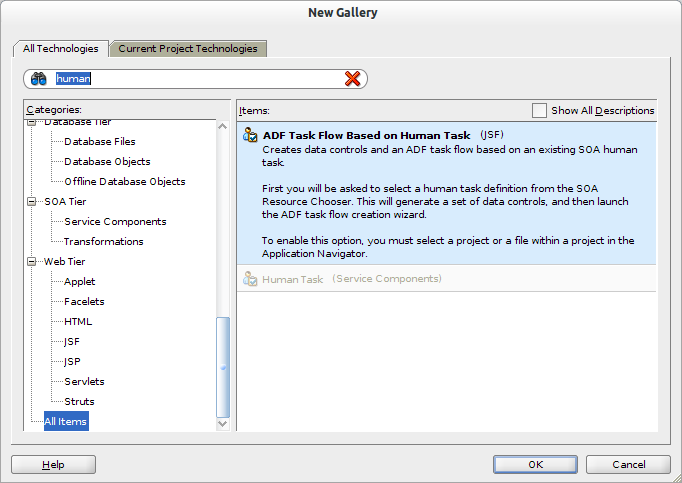Enable the Show All Descriptions checkbox
682x483 pixels.
(540, 111)
